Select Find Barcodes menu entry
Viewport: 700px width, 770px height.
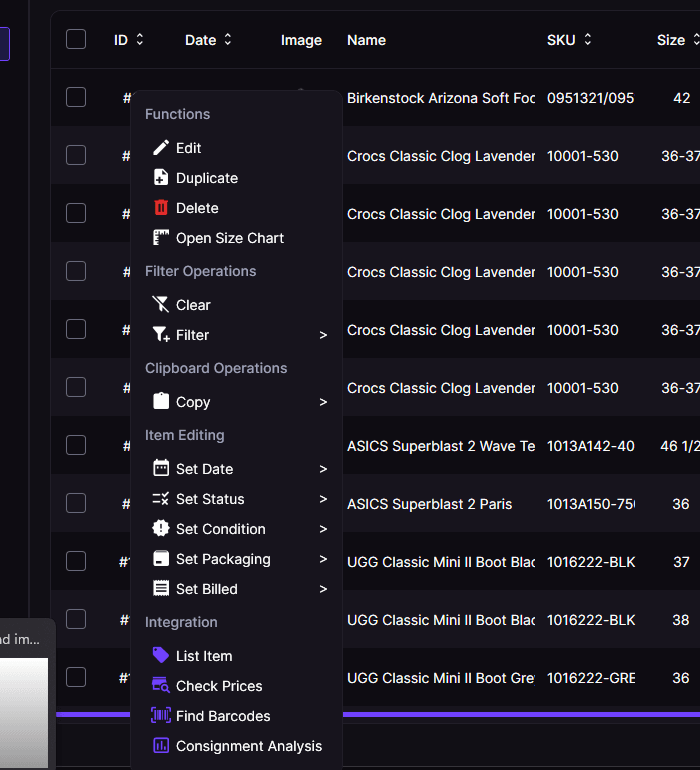(236, 715)
